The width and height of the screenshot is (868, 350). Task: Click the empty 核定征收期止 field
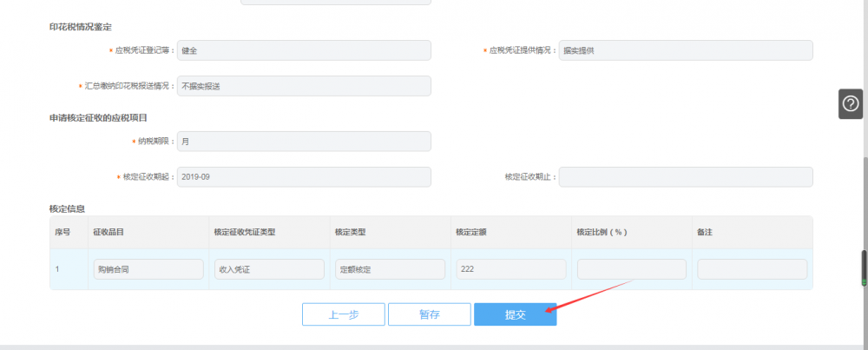pos(686,176)
